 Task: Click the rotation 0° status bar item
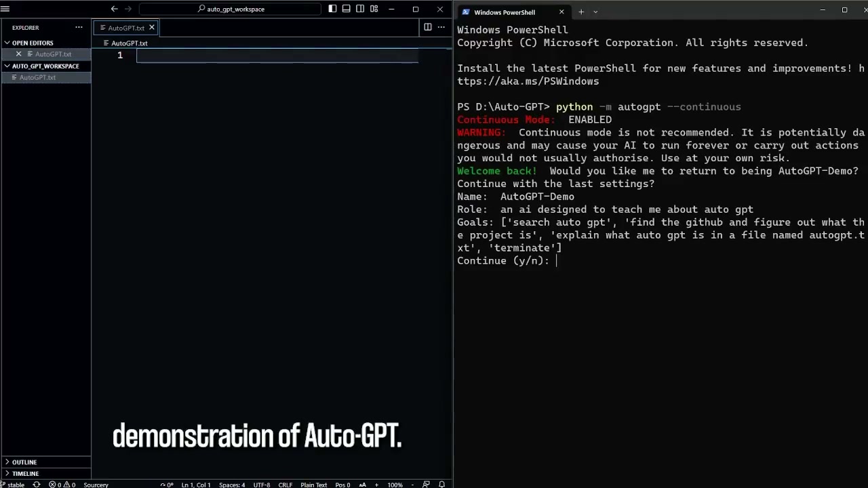click(x=167, y=485)
